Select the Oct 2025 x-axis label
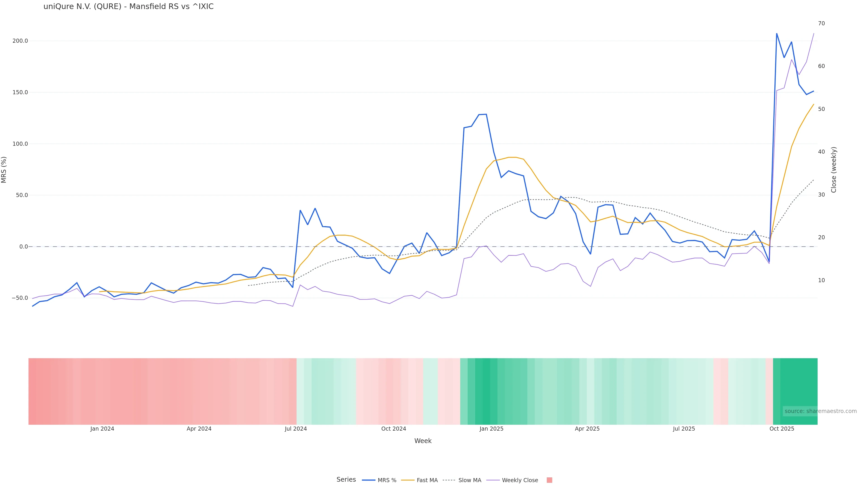This screenshot has height=488, width=868. pyautogui.click(x=782, y=429)
